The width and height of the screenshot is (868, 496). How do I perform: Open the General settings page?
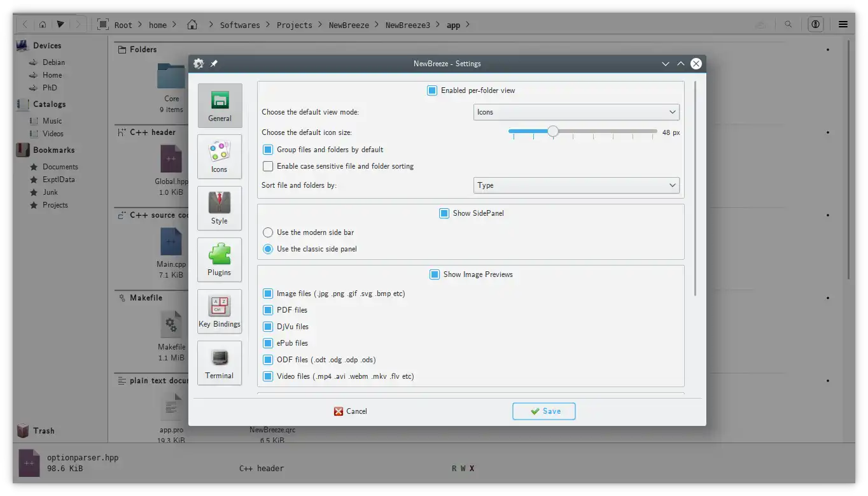point(220,106)
